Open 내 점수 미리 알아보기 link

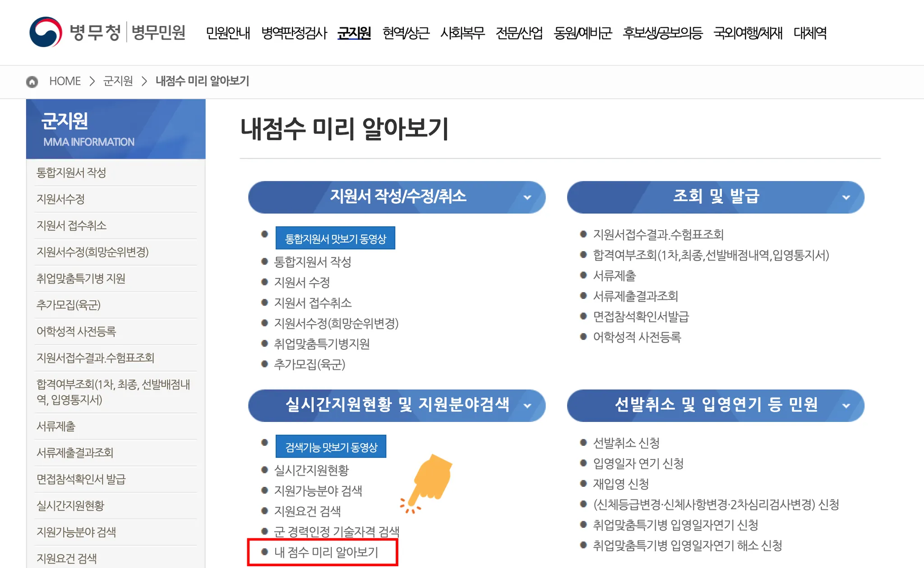click(326, 552)
